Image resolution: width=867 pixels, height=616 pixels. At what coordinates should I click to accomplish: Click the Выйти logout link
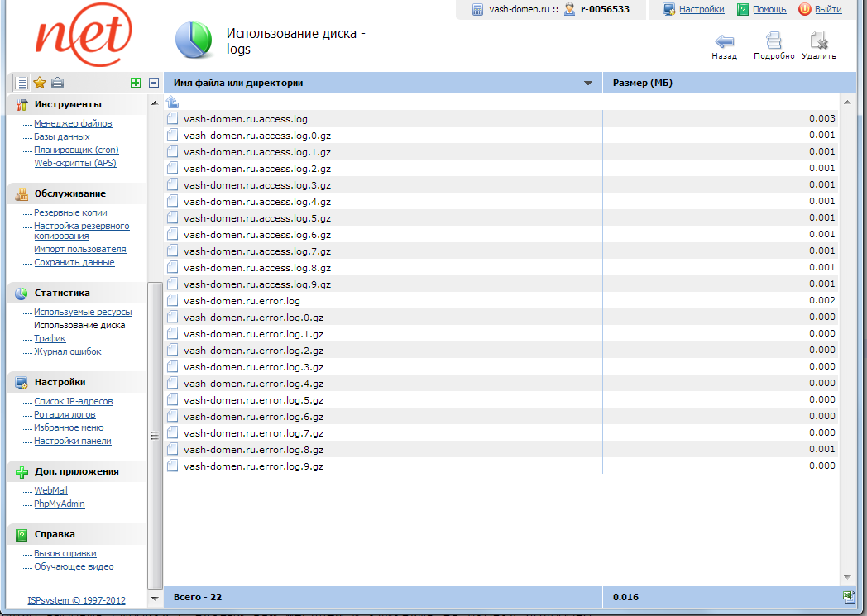point(828,10)
